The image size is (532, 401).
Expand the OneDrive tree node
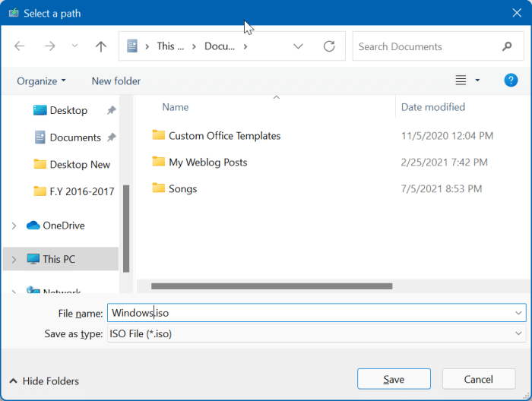[14, 226]
